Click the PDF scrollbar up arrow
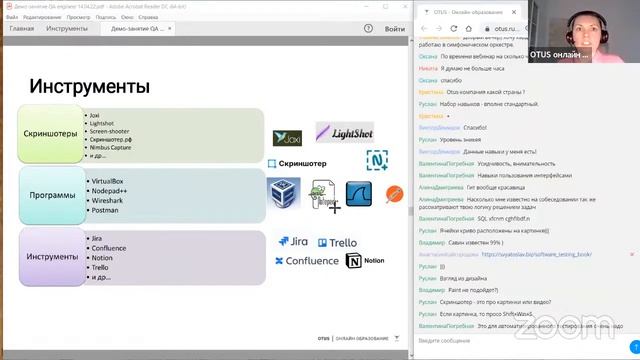Viewport: 640px width, 360px height. 411,41
